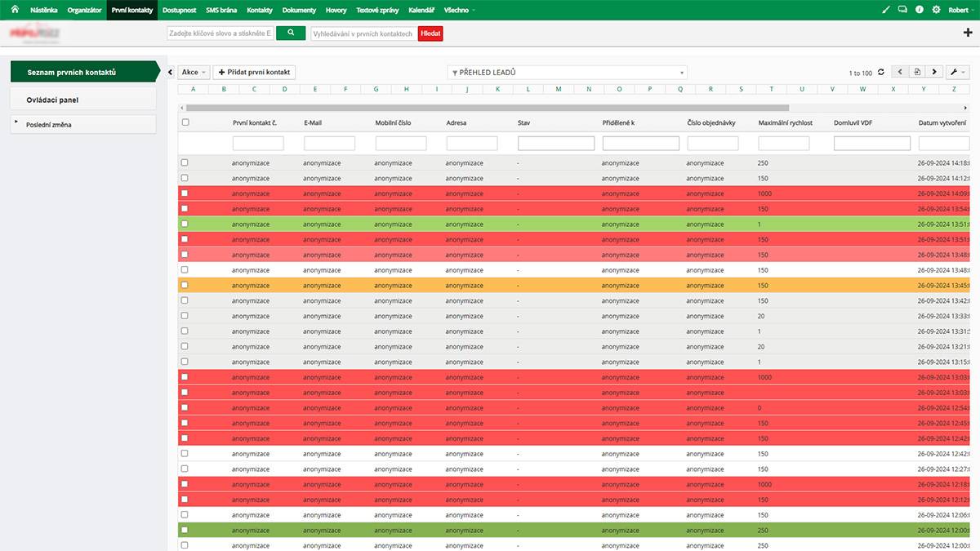Click the large plus quick-create icon

(x=969, y=33)
